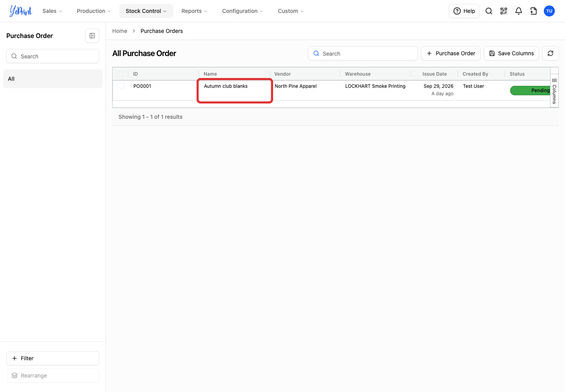Tick the PO0001 row checkbox

[121, 85]
